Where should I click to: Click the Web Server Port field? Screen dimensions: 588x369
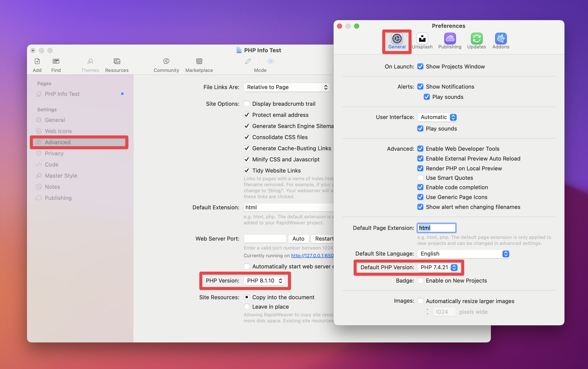pos(265,239)
